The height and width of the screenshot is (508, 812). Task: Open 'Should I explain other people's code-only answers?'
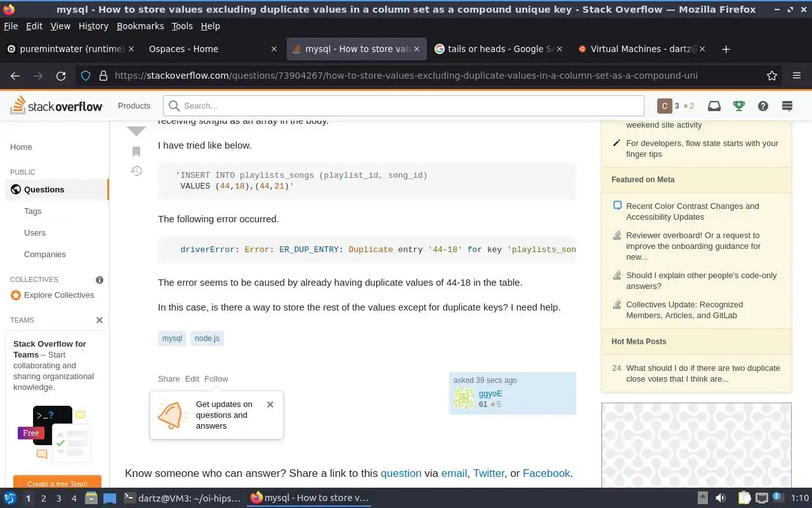coord(701,281)
